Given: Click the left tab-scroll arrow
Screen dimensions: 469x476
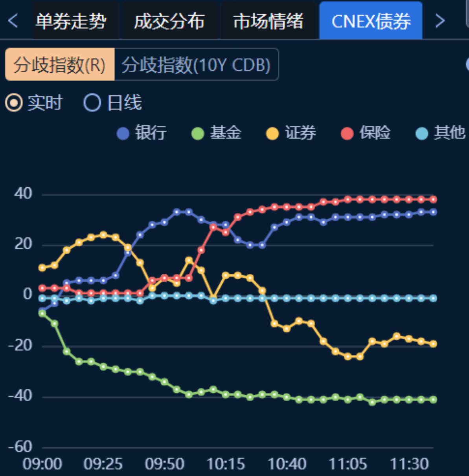Looking at the screenshot, I should (x=13, y=21).
